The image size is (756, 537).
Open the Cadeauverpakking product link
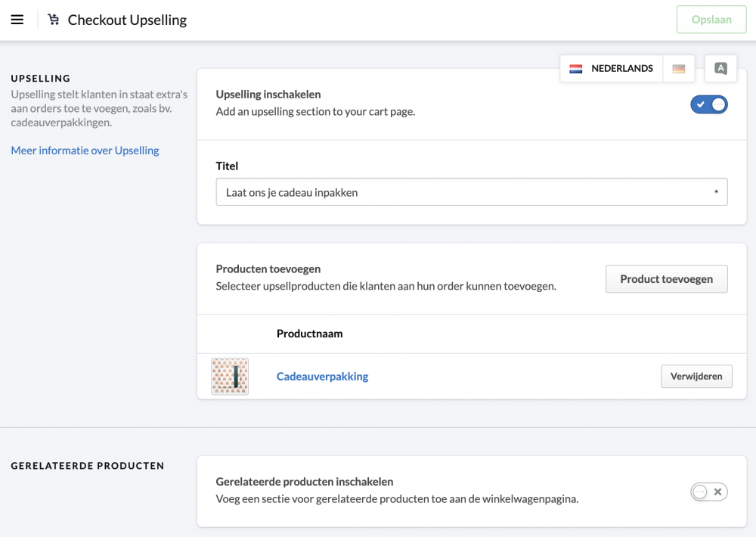(x=322, y=376)
